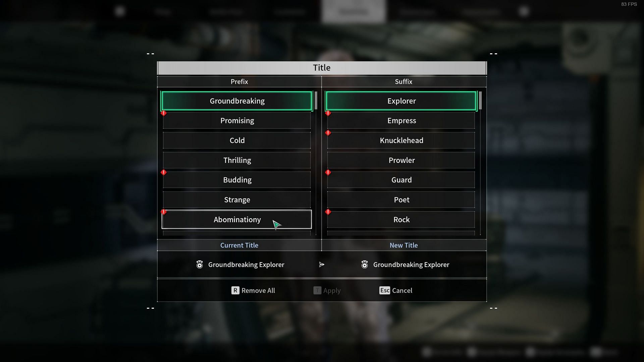644x362 pixels.
Task: Click the red marker on Abominationy prefix
Action: point(163,212)
